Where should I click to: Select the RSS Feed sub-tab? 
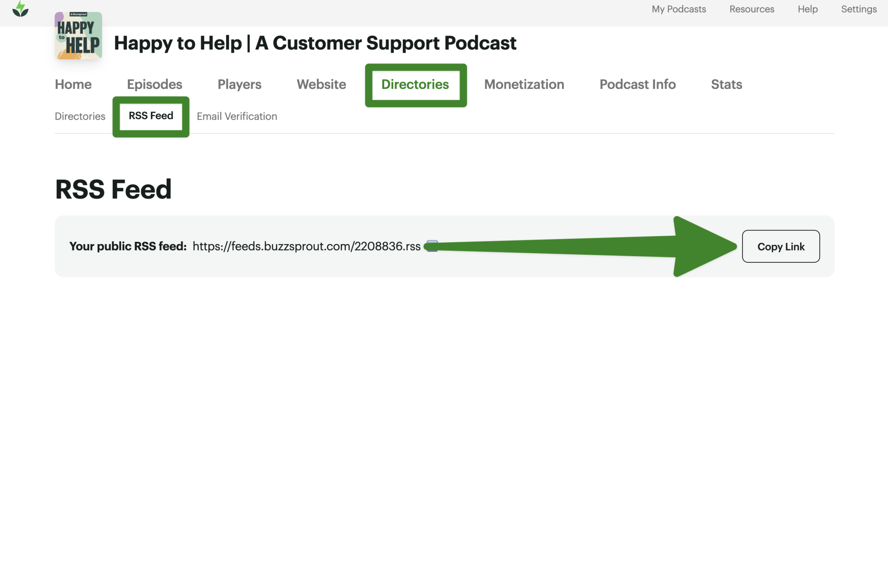tap(150, 116)
